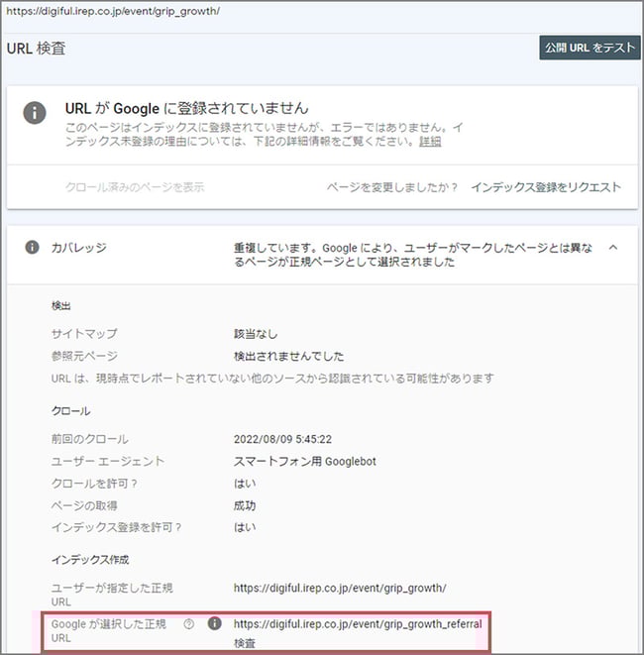
Task: Collapse the カバレッジ section with the chevron
Action: [x=611, y=248]
